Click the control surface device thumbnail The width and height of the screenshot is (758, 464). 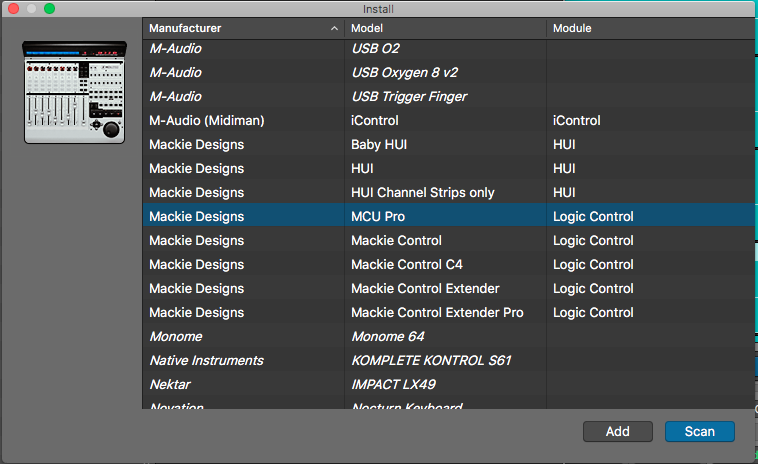pyautogui.click(x=74, y=92)
